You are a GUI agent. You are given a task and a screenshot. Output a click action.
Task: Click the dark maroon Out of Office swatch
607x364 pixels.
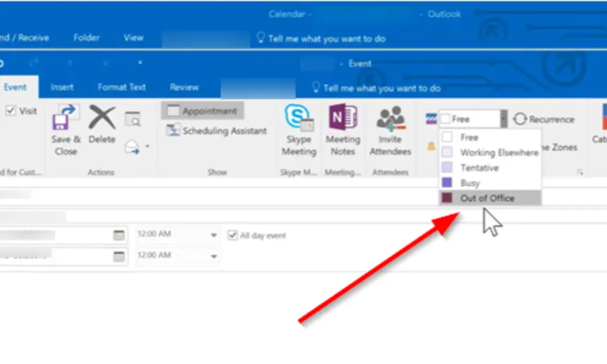click(x=447, y=198)
